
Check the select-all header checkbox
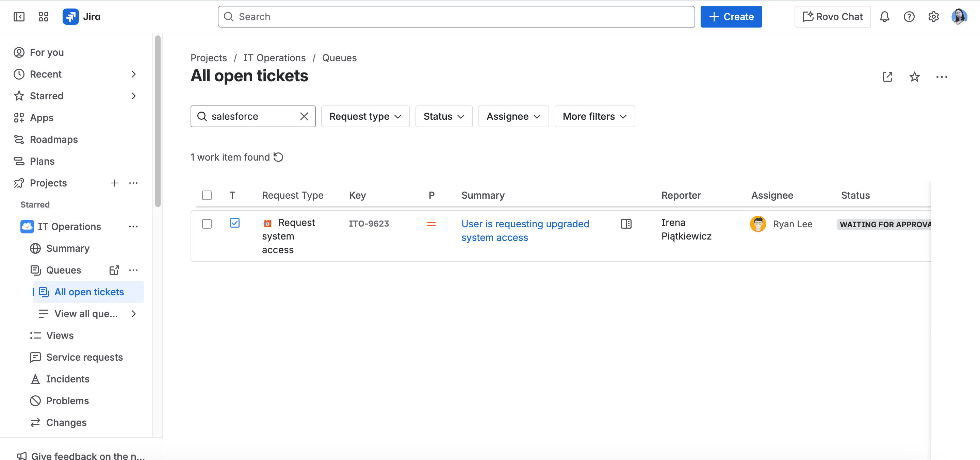207,196
